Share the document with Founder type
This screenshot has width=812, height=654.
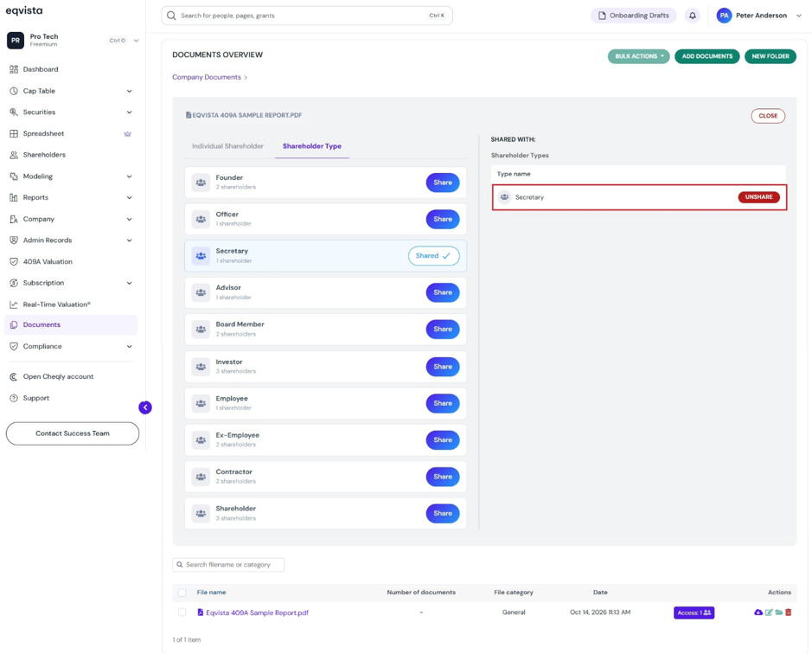(x=443, y=183)
